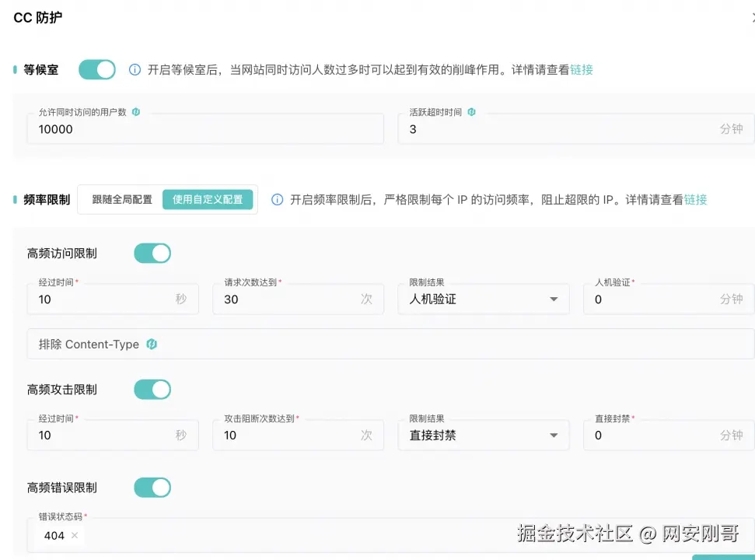Click the 高频错误限制 label
The image size is (755, 560).
point(62,488)
